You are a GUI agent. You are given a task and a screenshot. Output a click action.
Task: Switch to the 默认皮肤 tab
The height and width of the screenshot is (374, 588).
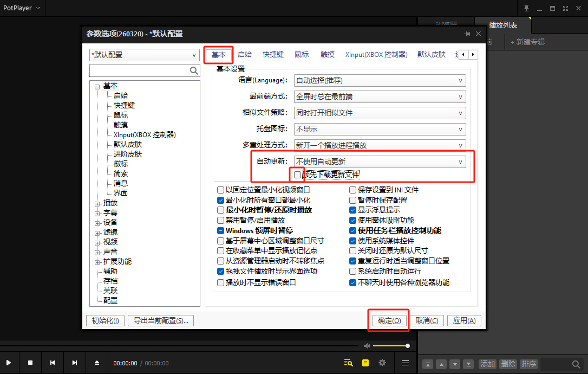(x=431, y=54)
